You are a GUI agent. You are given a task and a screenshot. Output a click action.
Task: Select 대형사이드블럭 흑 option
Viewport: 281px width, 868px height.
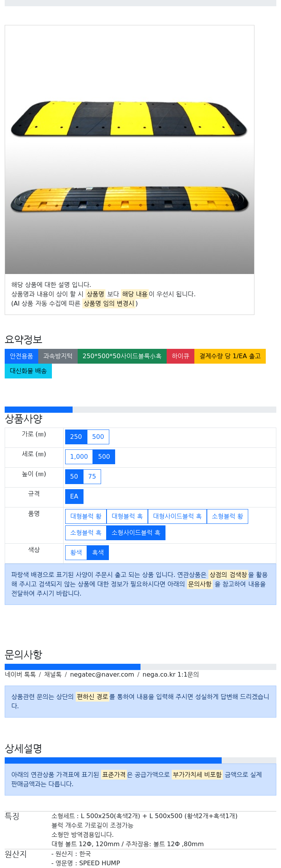pyautogui.click(x=177, y=516)
